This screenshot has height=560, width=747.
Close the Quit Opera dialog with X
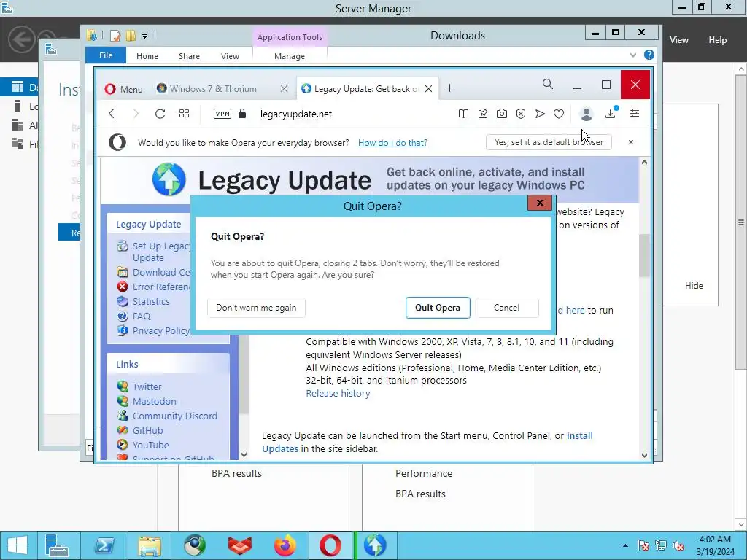tap(540, 203)
